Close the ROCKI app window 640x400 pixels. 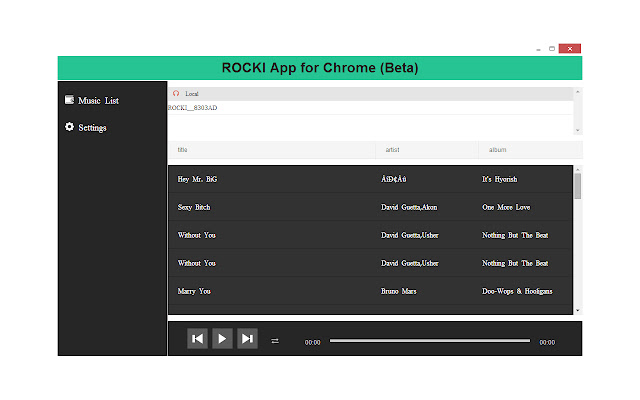[570, 49]
